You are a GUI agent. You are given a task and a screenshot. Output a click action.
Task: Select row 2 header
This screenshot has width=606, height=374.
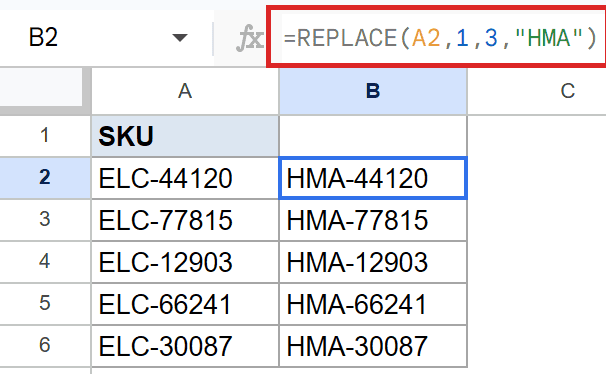45,178
